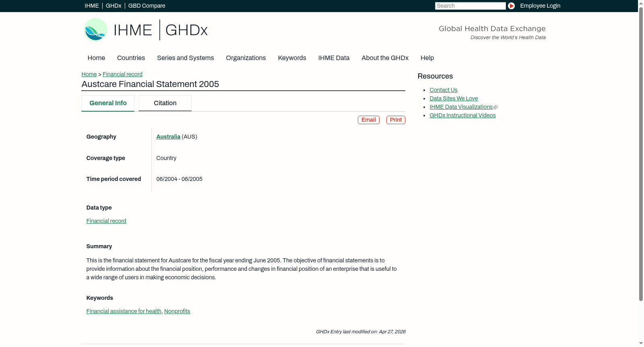Screen dimensions: 644x347
Task: Switch to the Citation tab
Action: pyautogui.click(x=165, y=103)
